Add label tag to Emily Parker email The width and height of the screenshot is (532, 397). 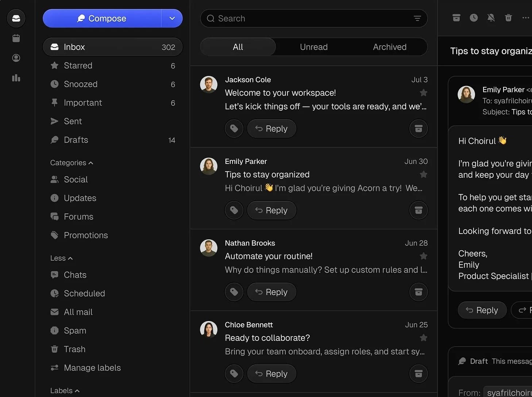[x=234, y=210]
